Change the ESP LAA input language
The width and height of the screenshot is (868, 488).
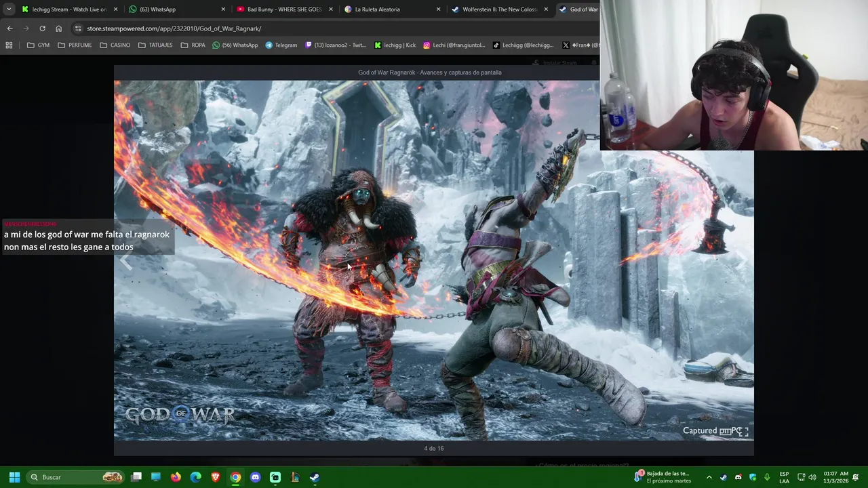tap(784, 477)
